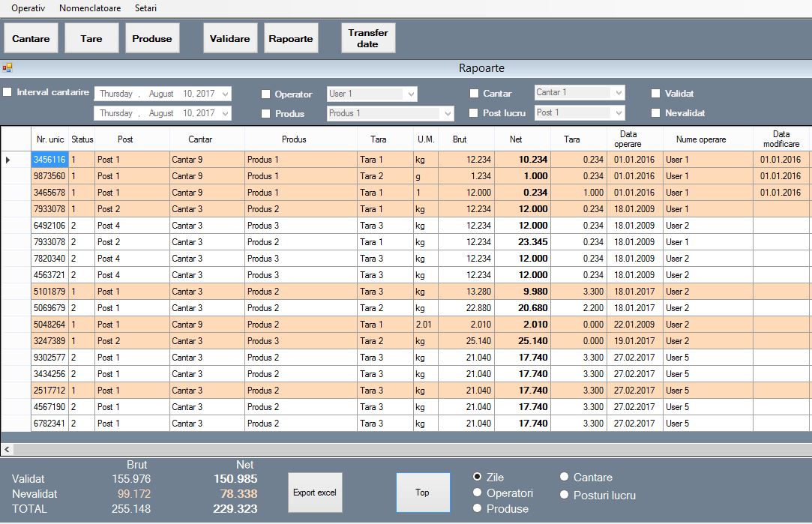This screenshot has width=812, height=524.
Task: Open the Validare toolbar button
Action: pyautogui.click(x=230, y=38)
